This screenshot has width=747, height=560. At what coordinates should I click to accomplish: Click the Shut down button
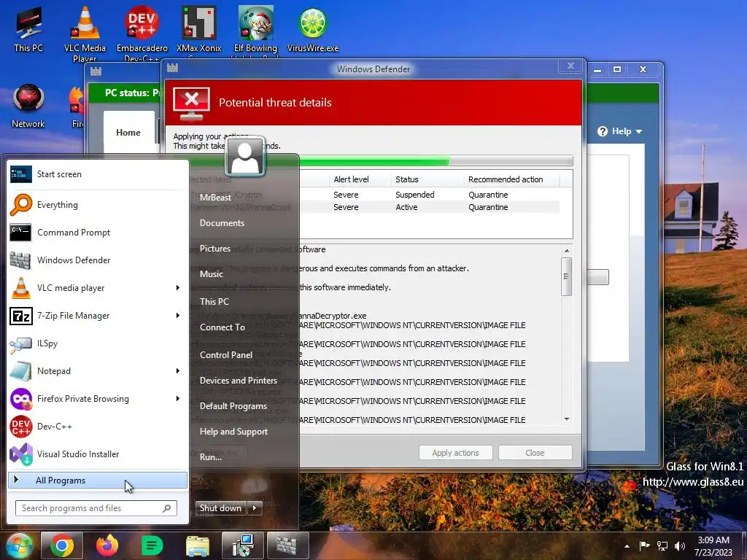pyautogui.click(x=221, y=508)
